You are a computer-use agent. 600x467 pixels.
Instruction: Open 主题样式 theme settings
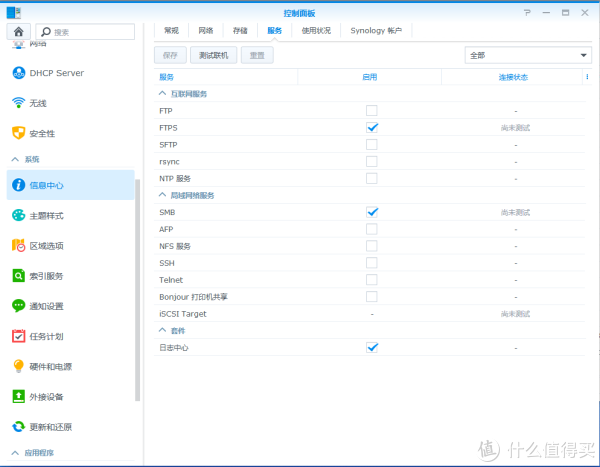46,216
